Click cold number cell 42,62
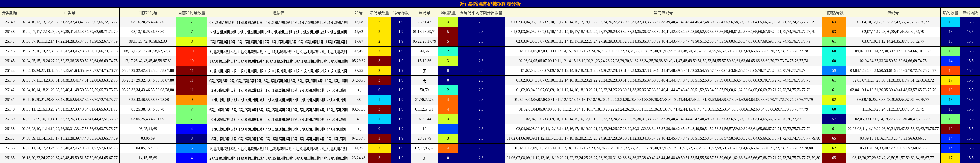 359,32
